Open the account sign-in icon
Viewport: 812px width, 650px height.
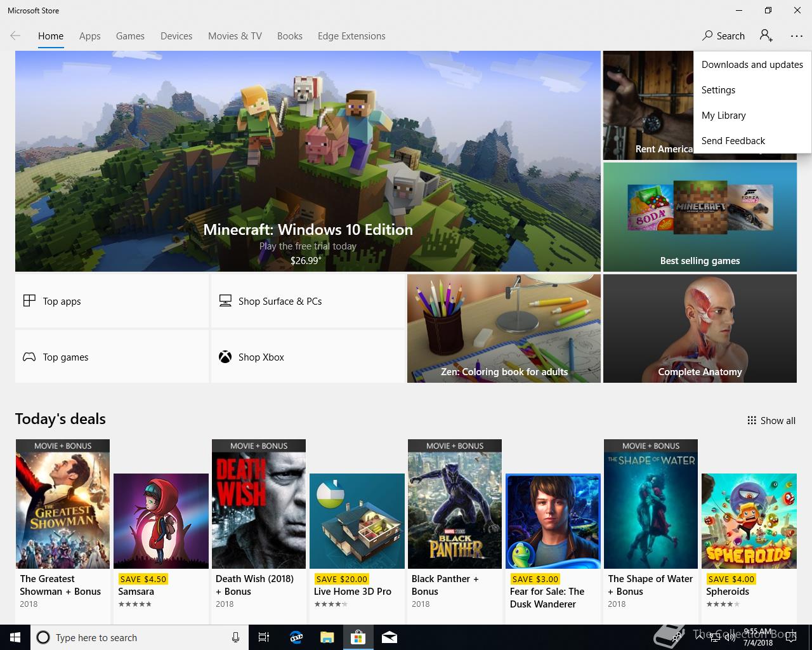pyautogui.click(x=766, y=36)
